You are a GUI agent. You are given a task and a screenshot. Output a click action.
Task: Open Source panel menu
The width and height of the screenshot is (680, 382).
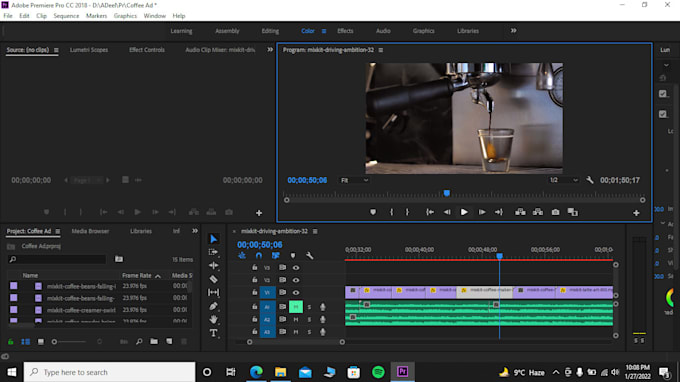point(56,50)
